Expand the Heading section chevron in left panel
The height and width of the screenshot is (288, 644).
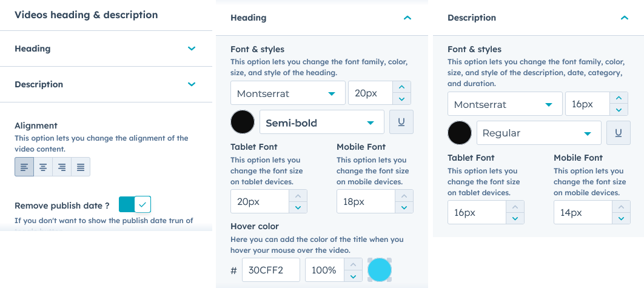(x=192, y=49)
